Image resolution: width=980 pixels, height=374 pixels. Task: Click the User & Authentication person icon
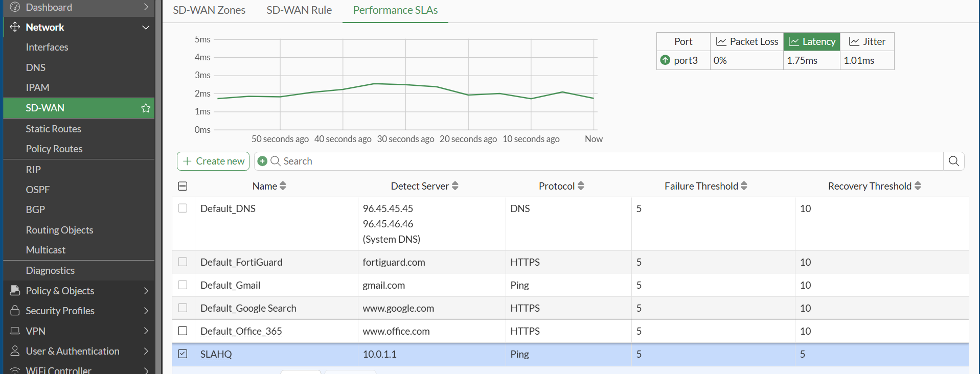15,351
